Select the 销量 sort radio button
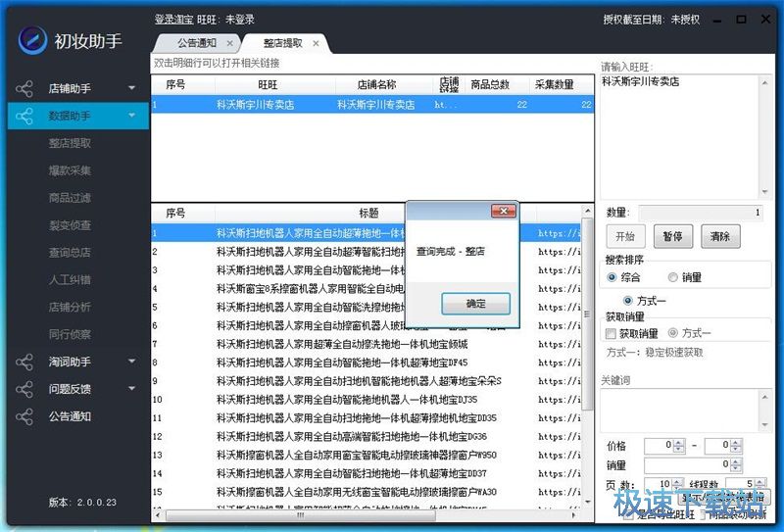The image size is (784, 532). (x=673, y=277)
